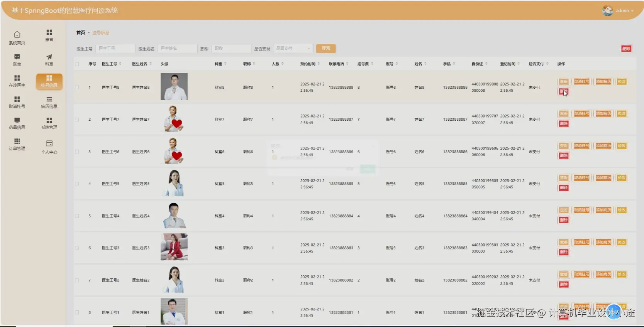Click 查看 for row 医生工号8
This screenshot has height=327, width=644.
click(564, 82)
